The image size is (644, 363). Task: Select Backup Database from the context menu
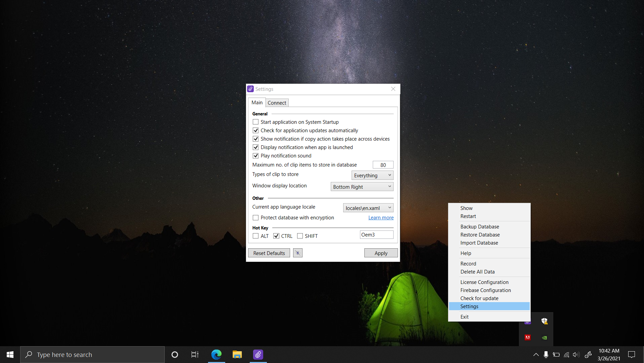tap(479, 227)
